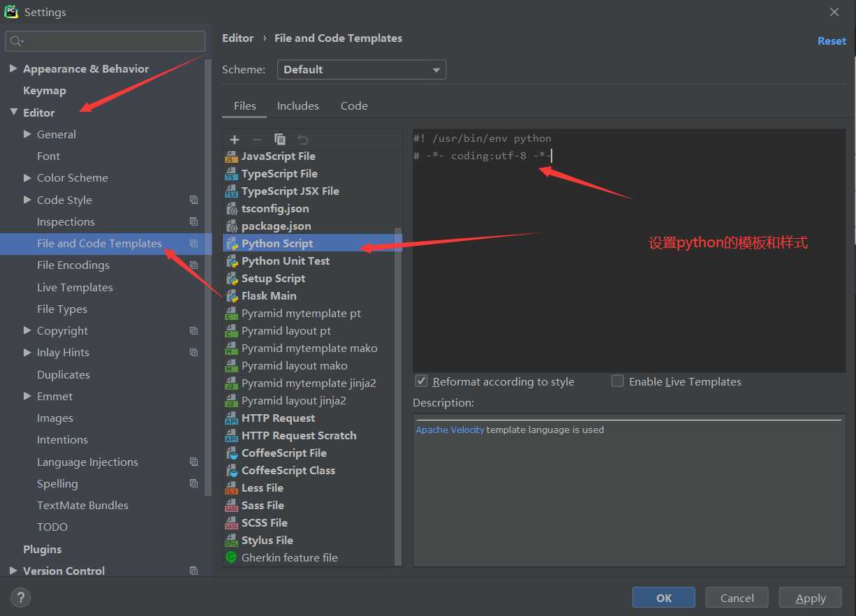This screenshot has width=856, height=616.
Task: Open the Spelling settings
Action: coord(57,483)
